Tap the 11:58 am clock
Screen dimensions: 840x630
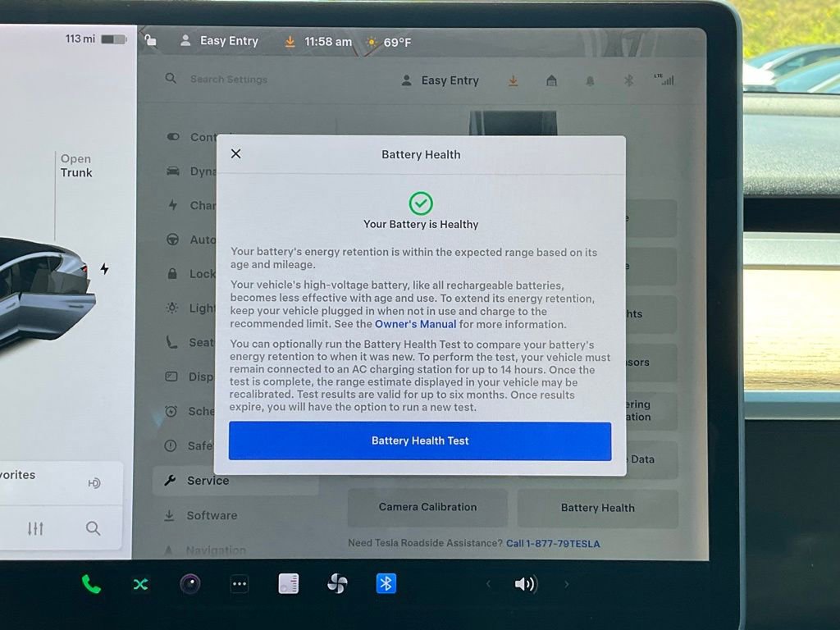pyautogui.click(x=328, y=42)
